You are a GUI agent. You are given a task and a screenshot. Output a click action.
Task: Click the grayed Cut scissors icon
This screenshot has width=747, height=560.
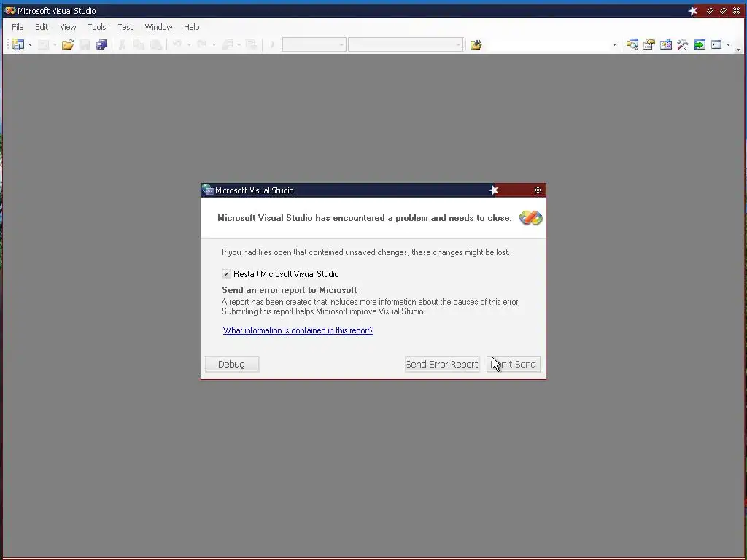pyautogui.click(x=122, y=44)
